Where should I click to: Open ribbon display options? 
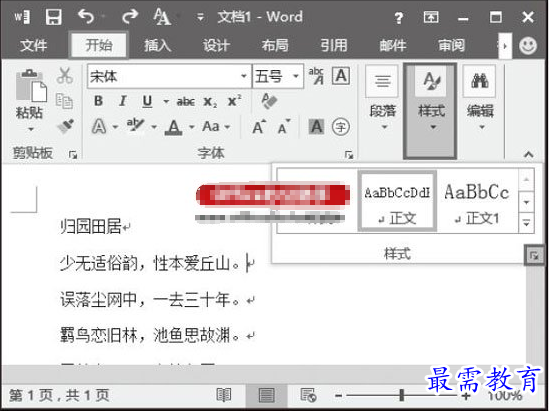coord(431,17)
